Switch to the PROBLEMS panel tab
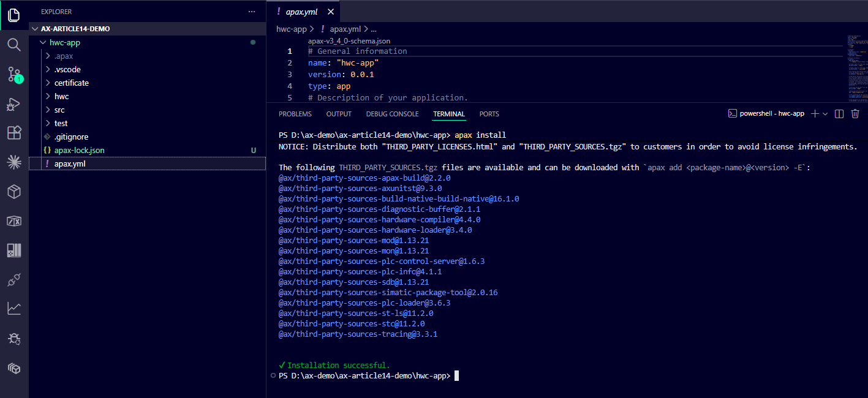This screenshot has width=868, height=398. coord(295,114)
